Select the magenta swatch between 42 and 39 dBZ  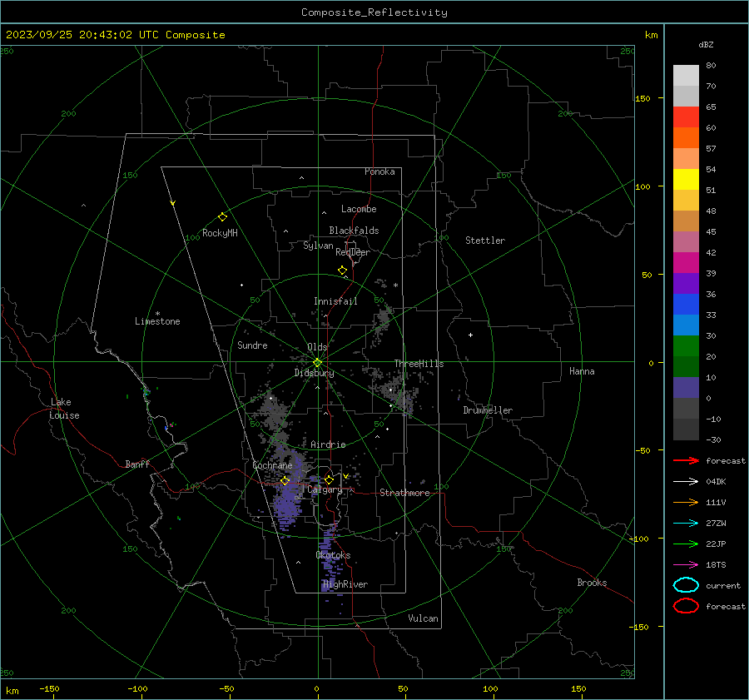[686, 263]
